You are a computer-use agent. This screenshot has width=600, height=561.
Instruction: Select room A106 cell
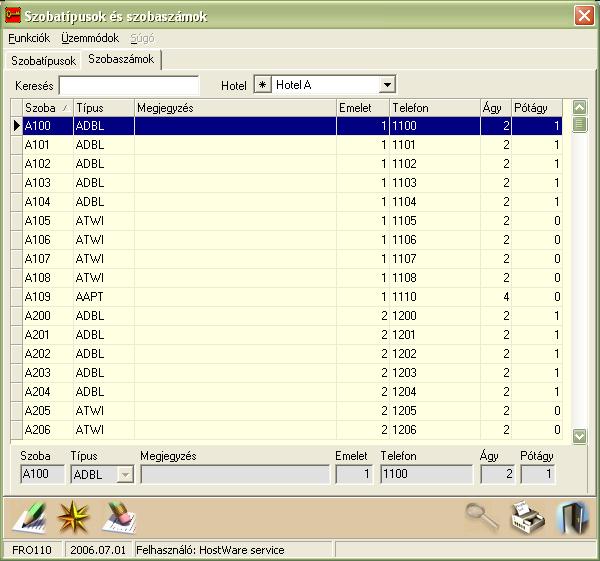(x=48, y=240)
